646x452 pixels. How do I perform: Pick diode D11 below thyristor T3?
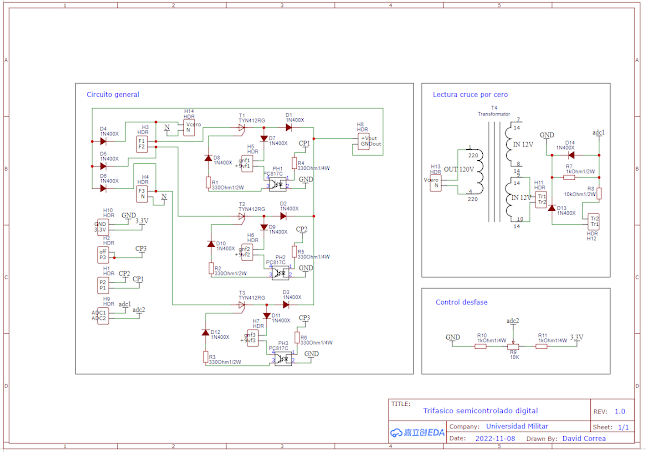pos(267,316)
